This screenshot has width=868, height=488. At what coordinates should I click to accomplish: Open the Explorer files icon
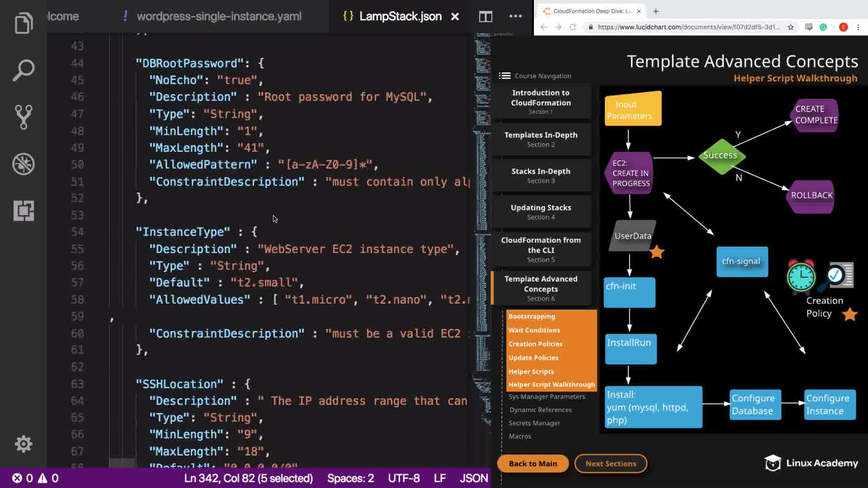point(24,23)
